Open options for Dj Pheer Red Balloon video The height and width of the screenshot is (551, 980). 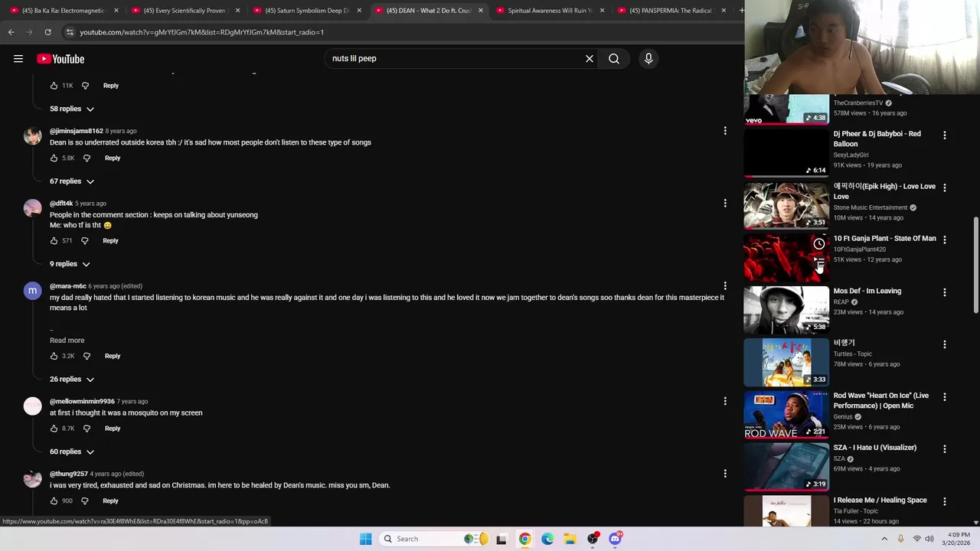coord(944,135)
